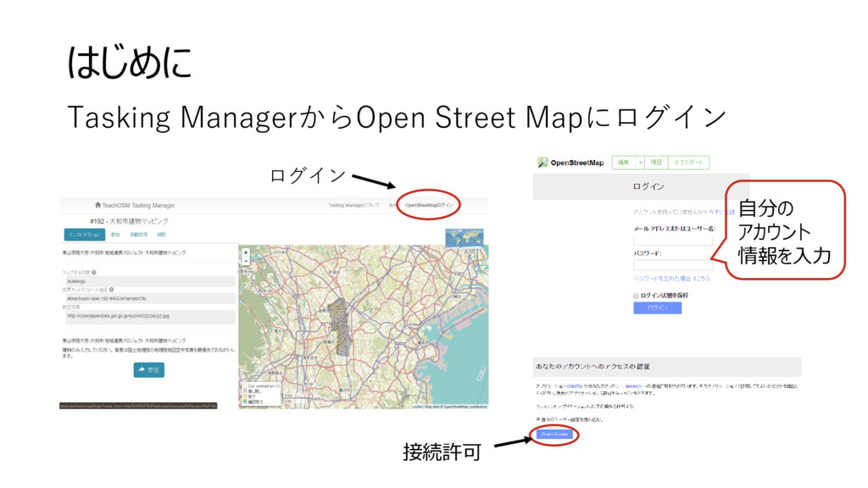Viewport: 868px width, 488px height.
Task: Click the world overview minimap thumbnail
Action: (x=465, y=237)
